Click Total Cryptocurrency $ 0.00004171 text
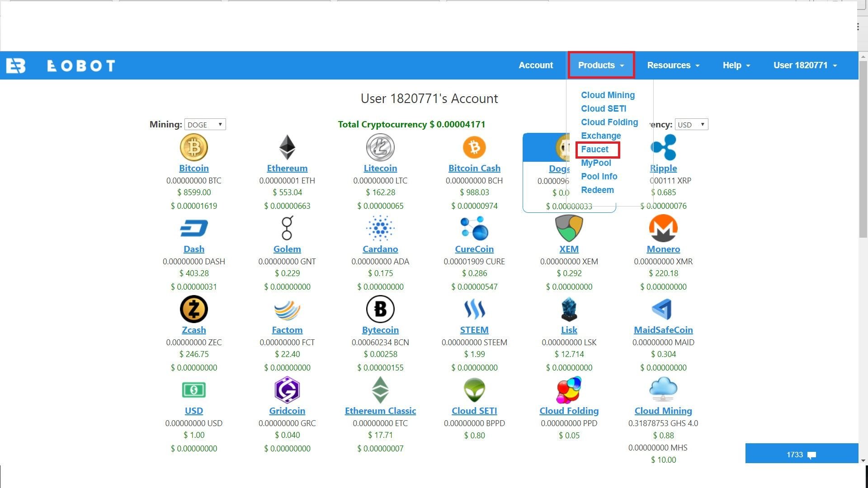 click(x=411, y=124)
